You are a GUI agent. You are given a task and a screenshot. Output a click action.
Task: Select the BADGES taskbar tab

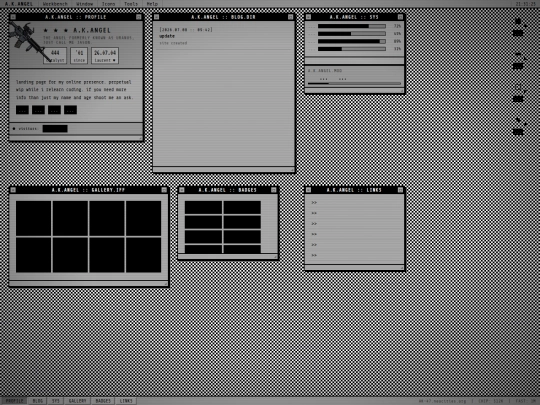click(103, 401)
